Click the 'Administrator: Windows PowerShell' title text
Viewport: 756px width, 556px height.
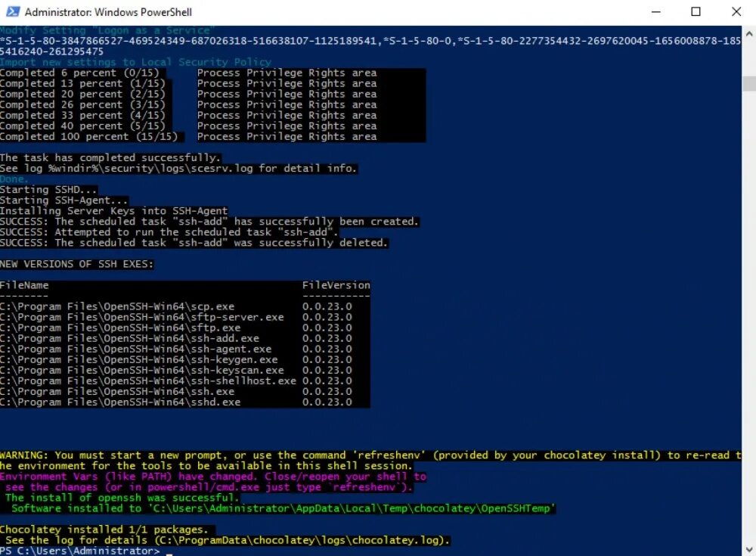(108, 12)
